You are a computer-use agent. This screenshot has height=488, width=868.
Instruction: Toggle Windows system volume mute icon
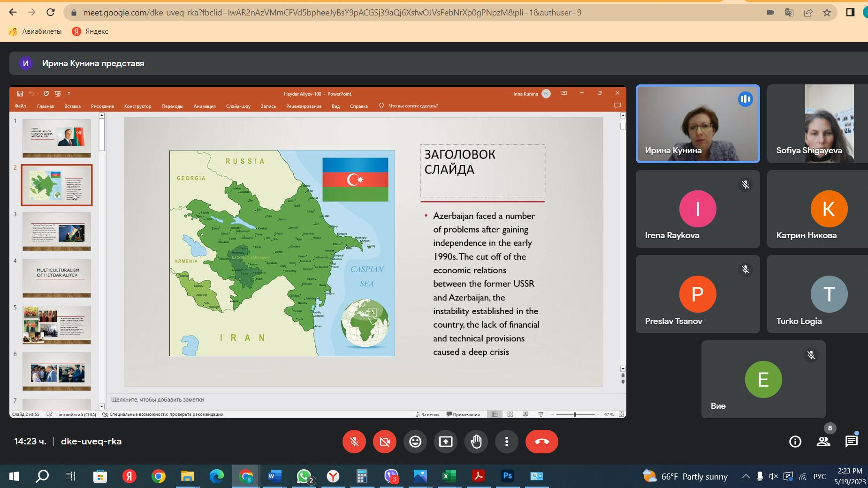774,477
